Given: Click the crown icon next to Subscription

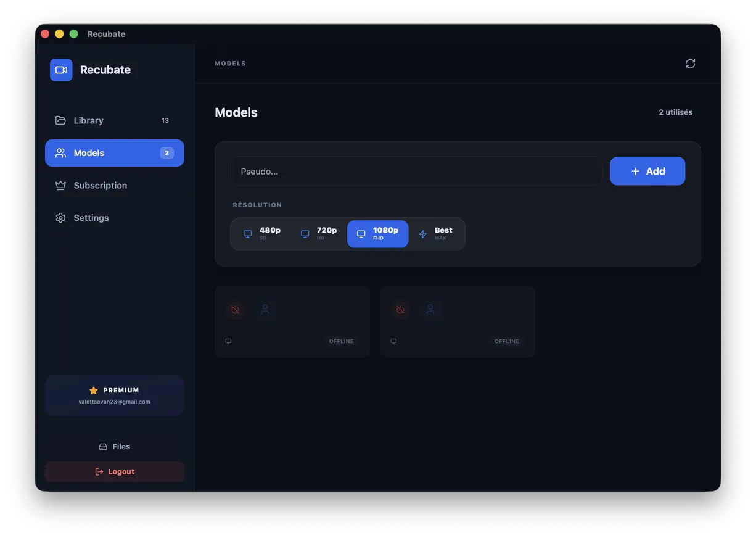Looking at the screenshot, I should click(60, 185).
